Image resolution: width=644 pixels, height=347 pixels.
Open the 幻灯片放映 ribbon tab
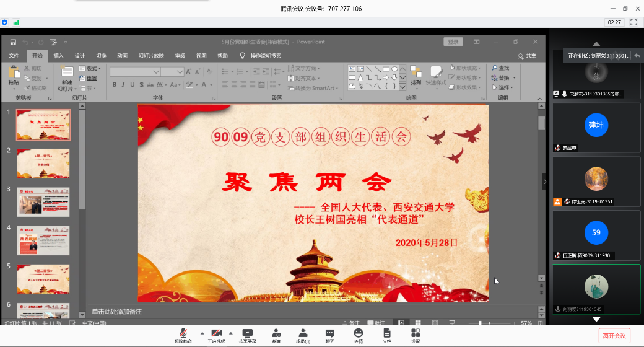click(151, 56)
